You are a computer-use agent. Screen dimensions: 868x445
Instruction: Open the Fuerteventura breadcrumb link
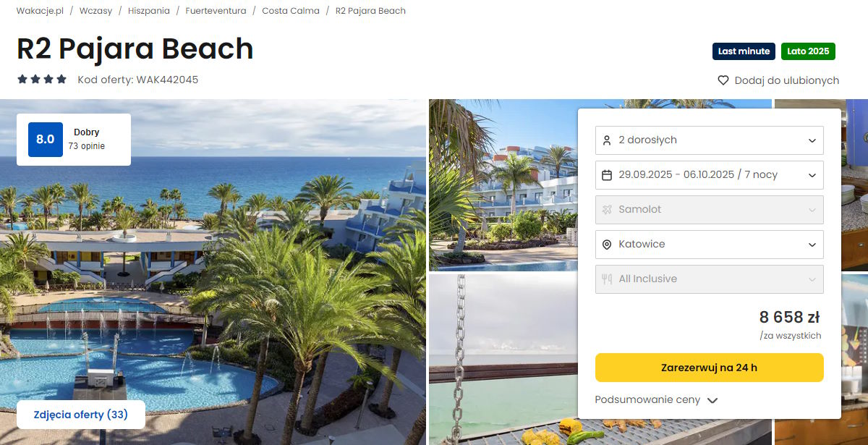click(216, 11)
